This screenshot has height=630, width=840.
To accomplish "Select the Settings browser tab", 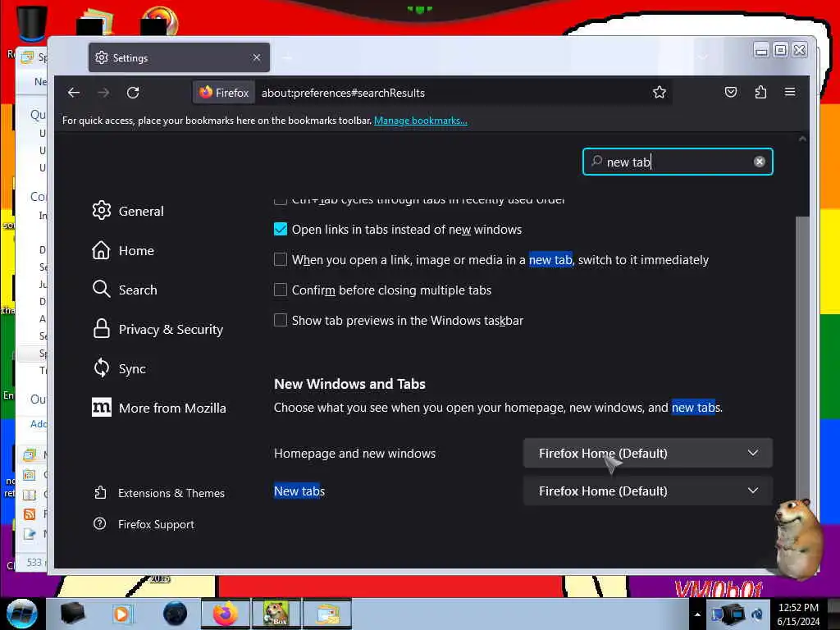I will [179, 57].
